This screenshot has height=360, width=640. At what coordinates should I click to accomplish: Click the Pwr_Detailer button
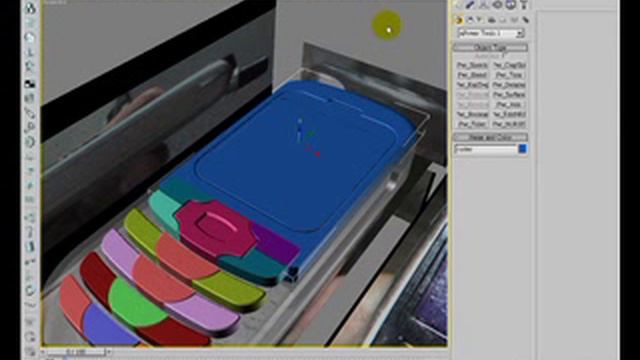click(509, 85)
